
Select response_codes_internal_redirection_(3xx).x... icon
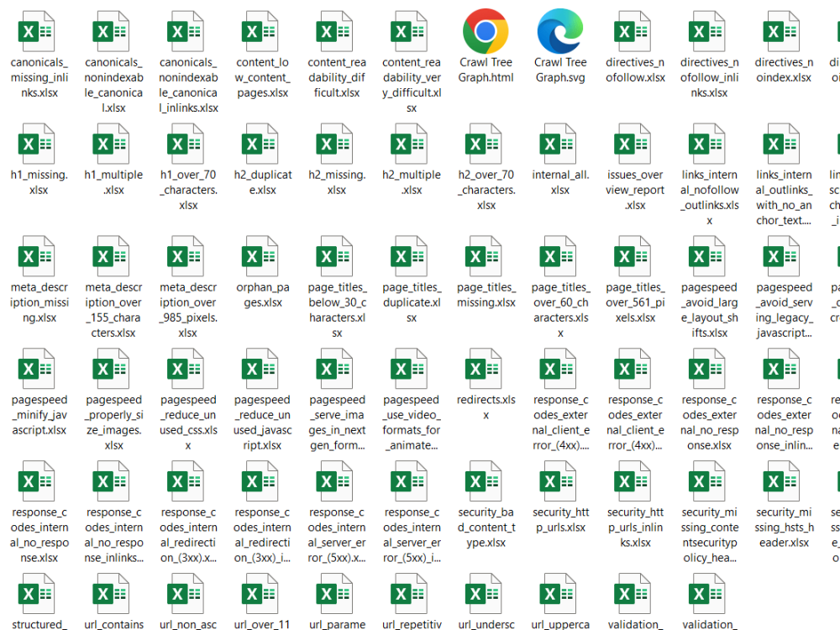click(186, 481)
